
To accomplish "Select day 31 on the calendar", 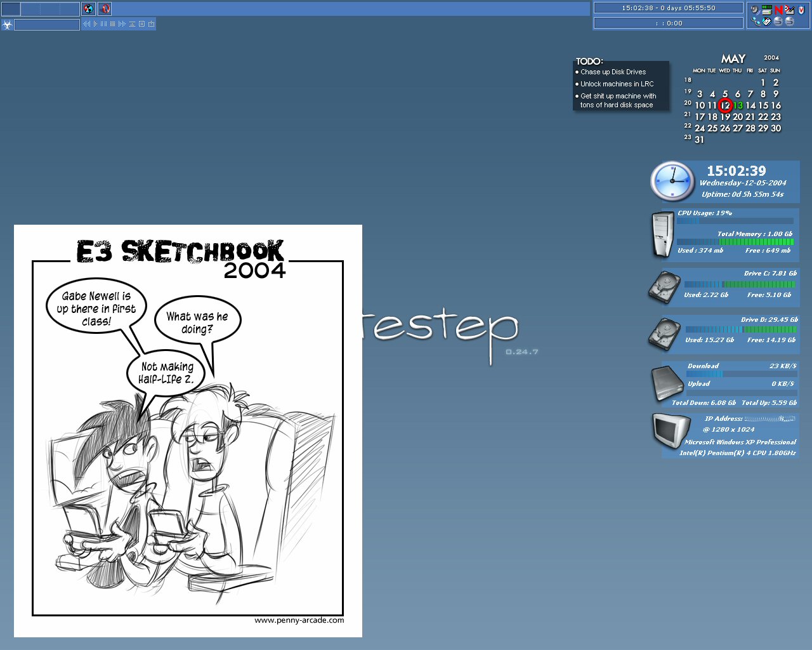I will (699, 140).
